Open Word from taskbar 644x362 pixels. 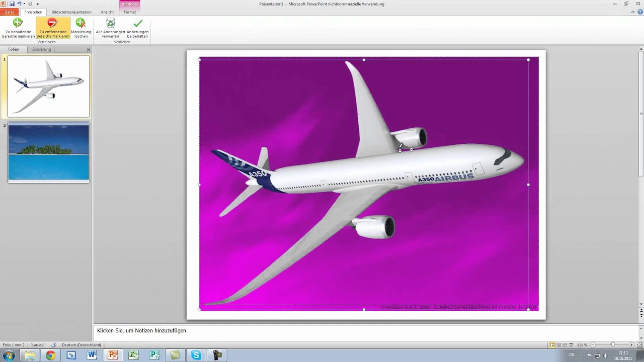pyautogui.click(x=92, y=355)
